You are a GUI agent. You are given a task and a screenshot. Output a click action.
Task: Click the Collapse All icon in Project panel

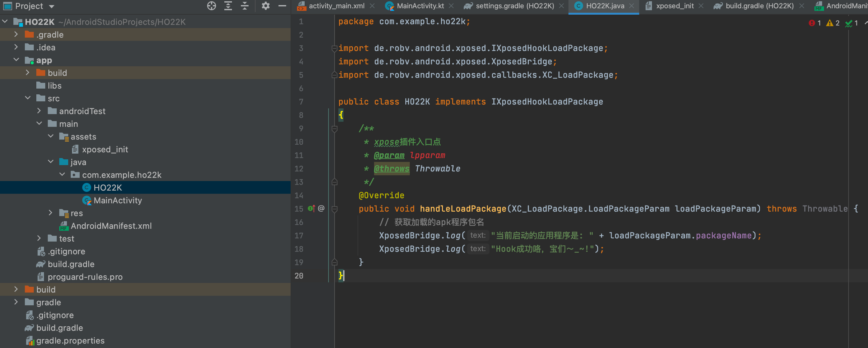coord(245,6)
